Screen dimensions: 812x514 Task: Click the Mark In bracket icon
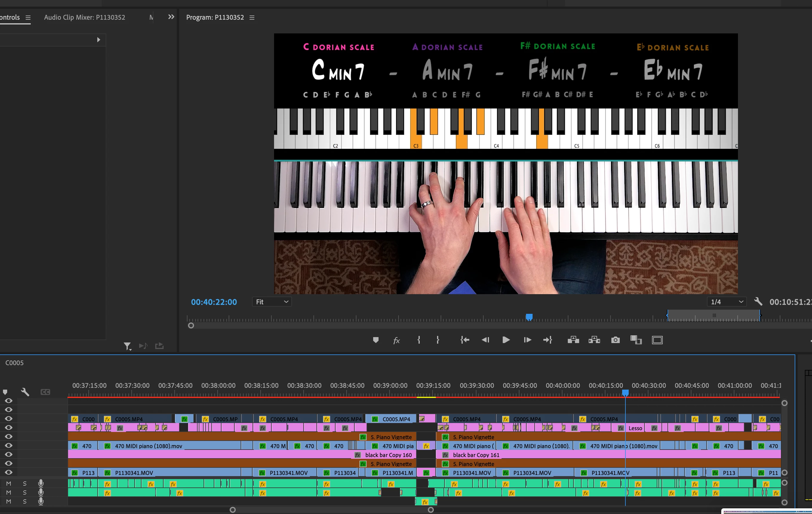coord(419,340)
